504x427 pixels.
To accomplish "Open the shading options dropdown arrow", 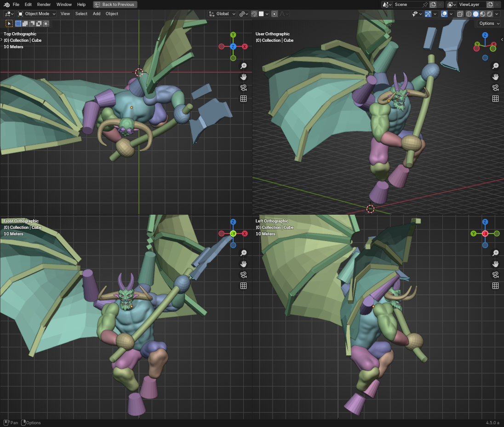I will tap(497, 14).
